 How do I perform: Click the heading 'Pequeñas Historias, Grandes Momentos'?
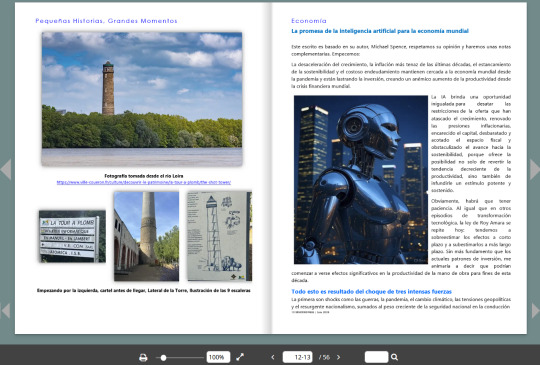click(x=106, y=21)
